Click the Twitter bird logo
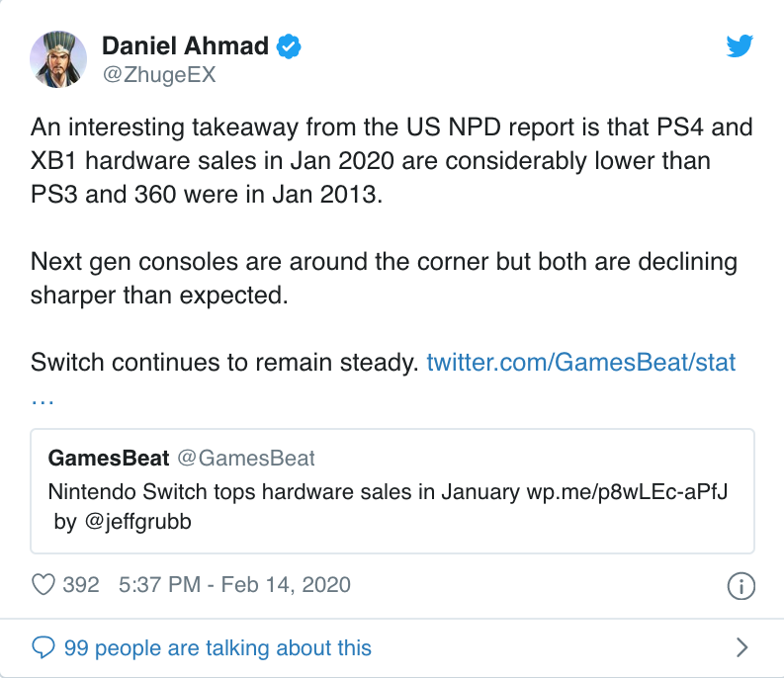The width and height of the screenshot is (784, 678). (740, 46)
